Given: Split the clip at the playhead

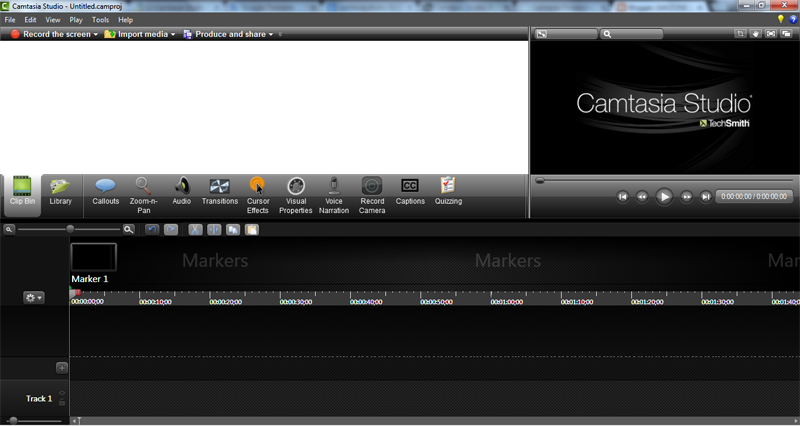Looking at the screenshot, I should (214, 230).
